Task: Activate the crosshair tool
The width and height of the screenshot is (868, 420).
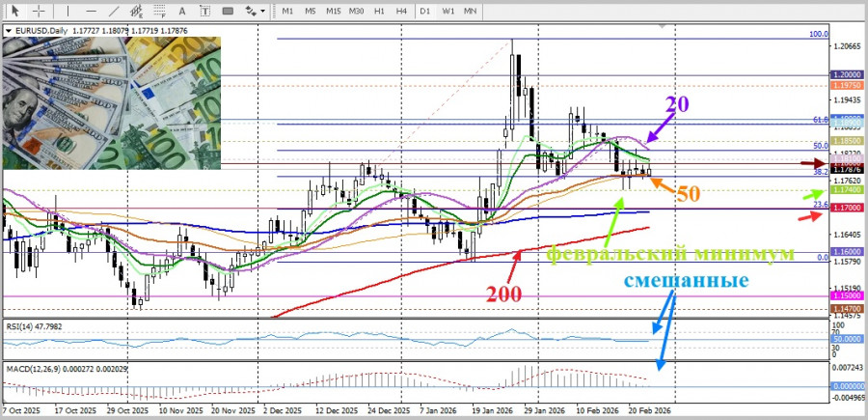Action: (39, 11)
